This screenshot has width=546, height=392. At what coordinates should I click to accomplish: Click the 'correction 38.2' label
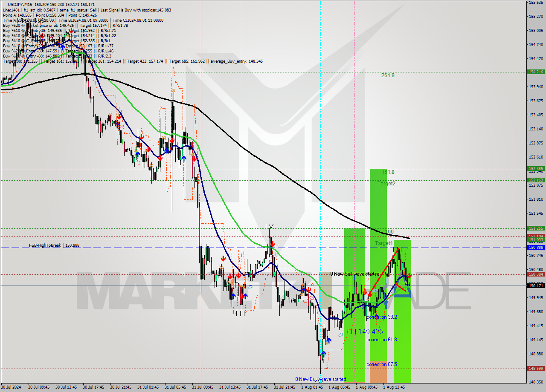tap(381, 317)
